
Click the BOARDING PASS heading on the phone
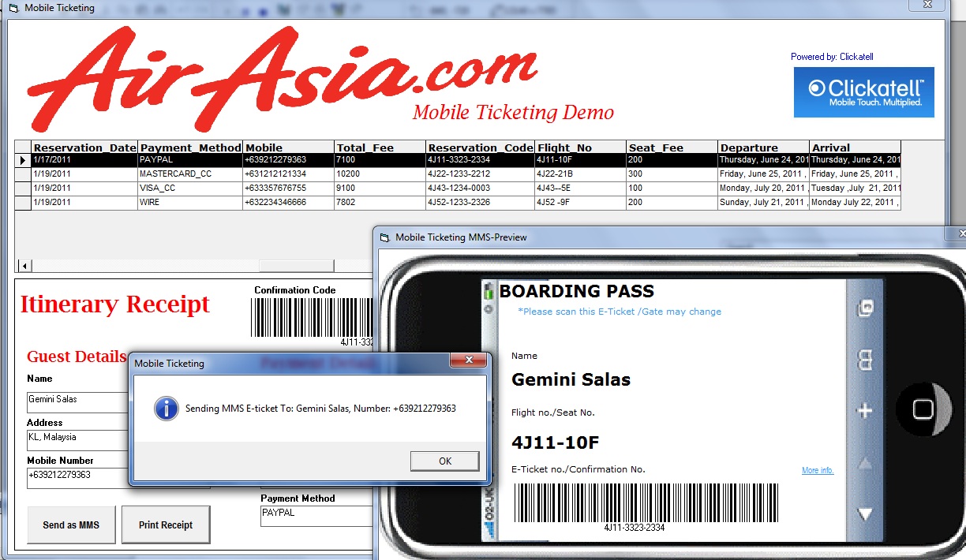[x=577, y=291]
